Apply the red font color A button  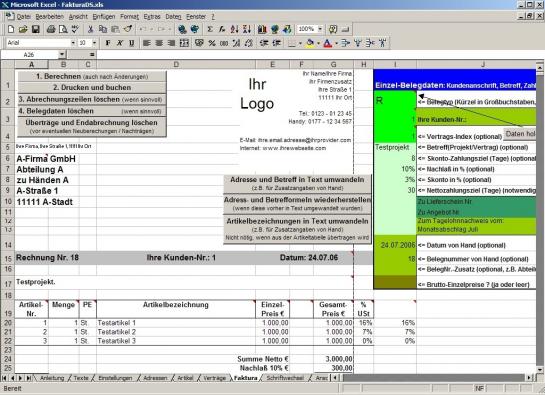[327, 43]
